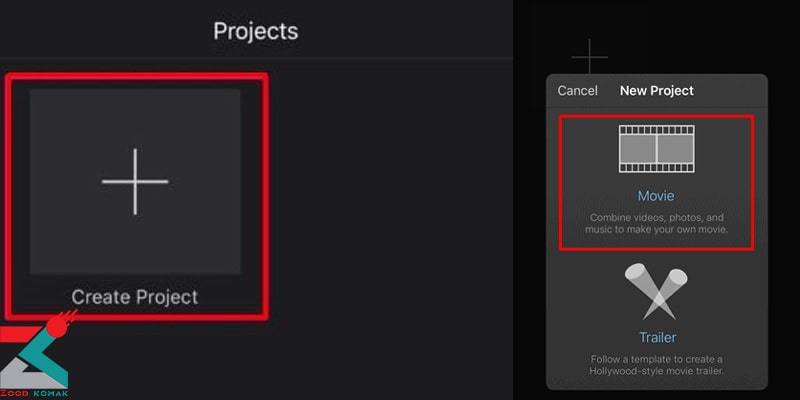Click the Projects heading
Viewport: 800px width, 400px height.
[x=256, y=31]
